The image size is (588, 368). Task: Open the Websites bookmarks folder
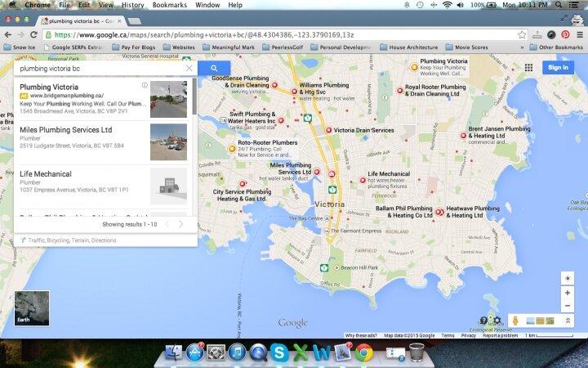tap(179, 47)
